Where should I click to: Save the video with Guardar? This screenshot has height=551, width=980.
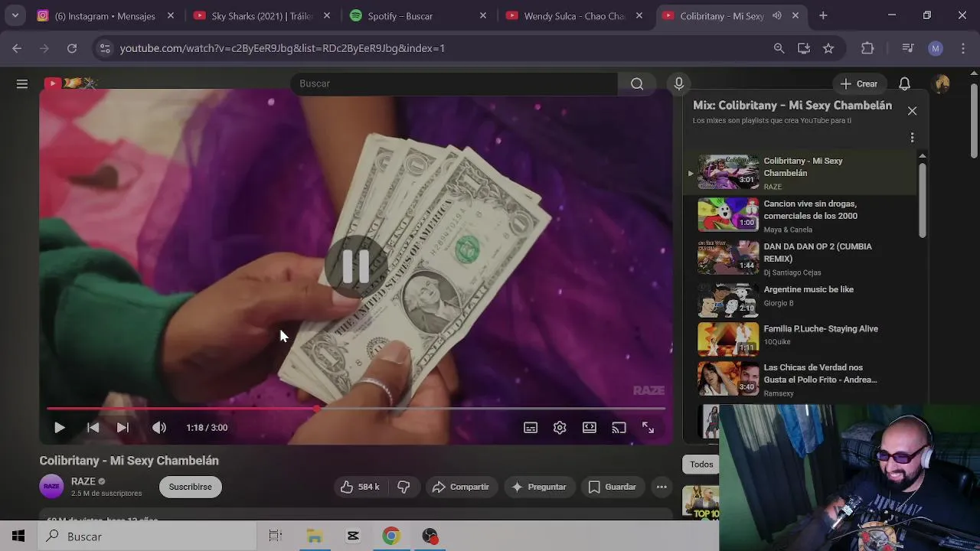tap(612, 487)
